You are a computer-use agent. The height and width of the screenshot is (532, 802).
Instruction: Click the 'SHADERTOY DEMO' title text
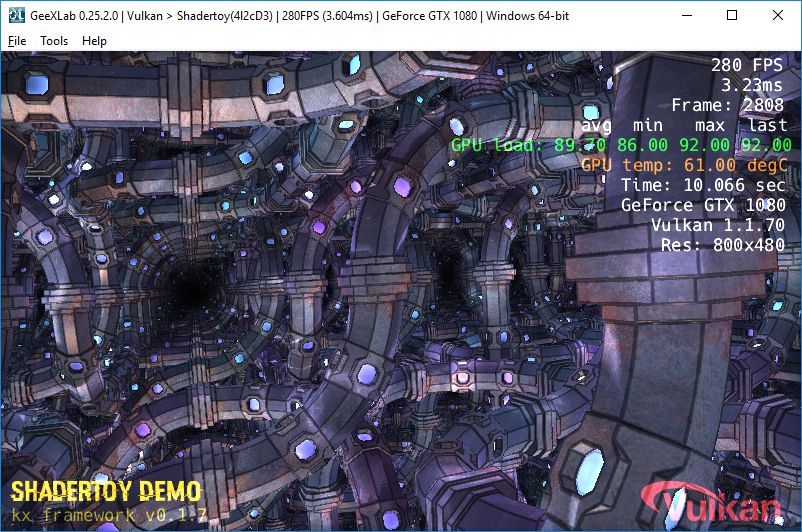(106, 492)
